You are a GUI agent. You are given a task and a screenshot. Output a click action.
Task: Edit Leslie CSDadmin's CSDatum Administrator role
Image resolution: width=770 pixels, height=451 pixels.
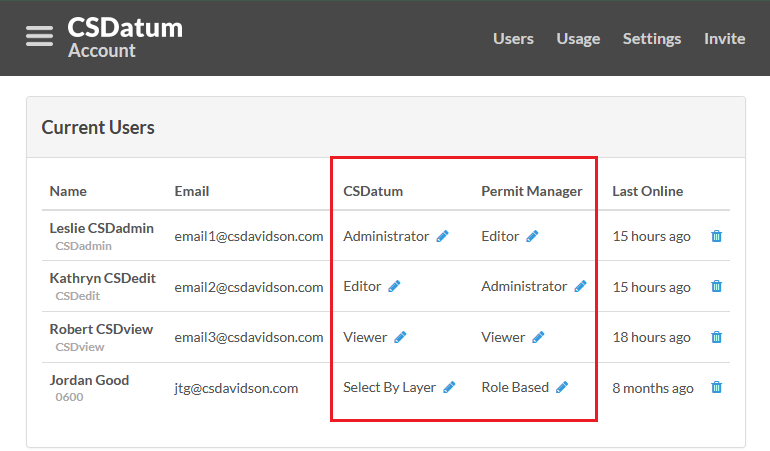click(x=442, y=236)
